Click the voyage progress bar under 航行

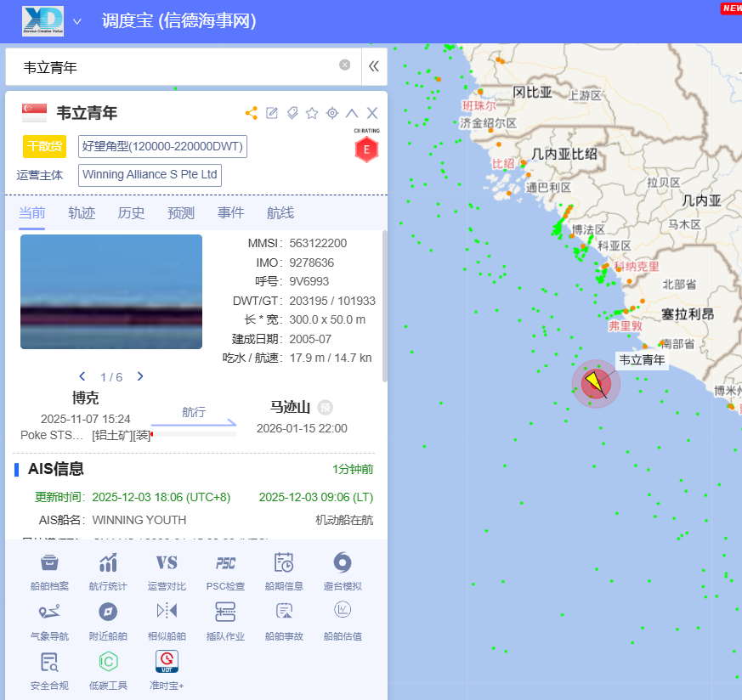point(194,433)
